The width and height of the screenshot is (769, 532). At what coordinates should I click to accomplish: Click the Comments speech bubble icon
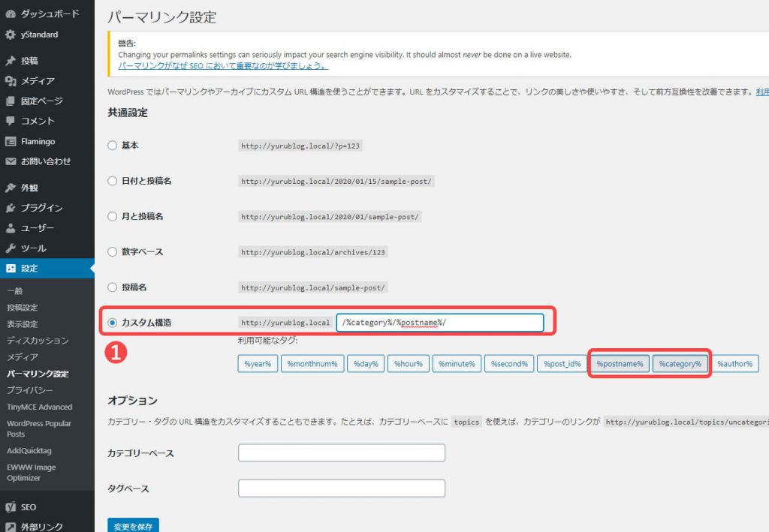pos(11,121)
